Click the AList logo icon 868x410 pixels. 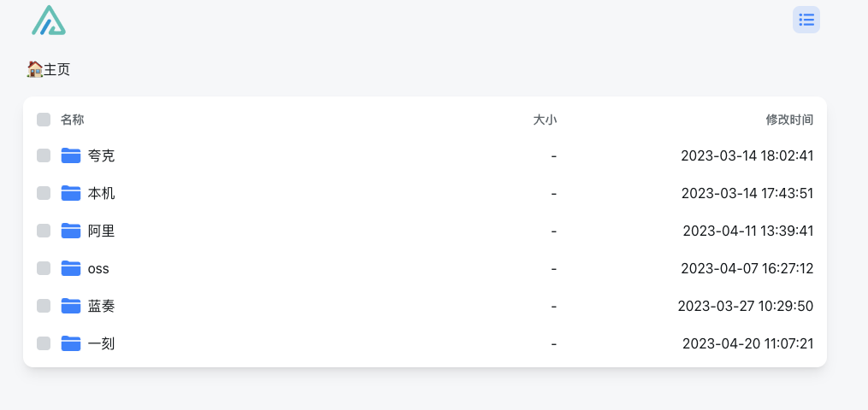[49, 20]
